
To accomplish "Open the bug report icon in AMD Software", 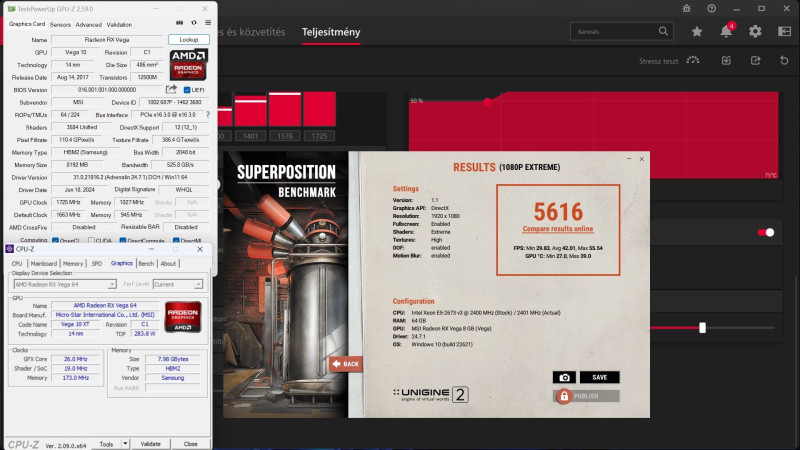I will tap(687, 9).
